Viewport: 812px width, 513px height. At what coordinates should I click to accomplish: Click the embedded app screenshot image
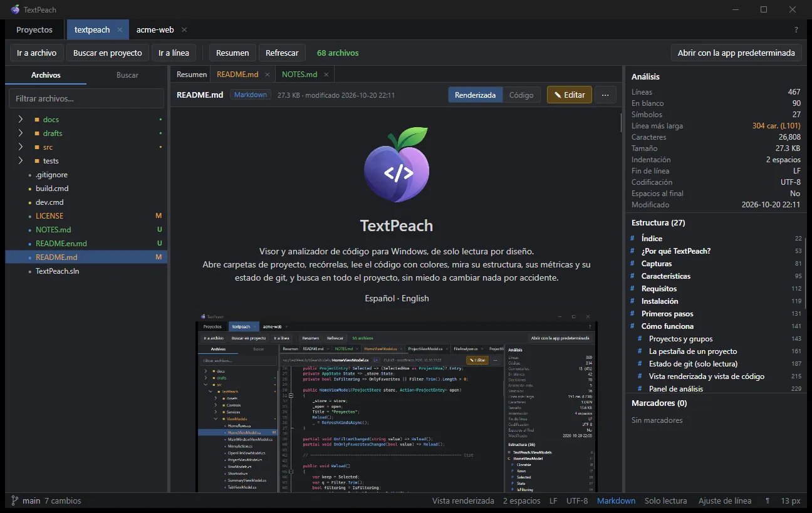[397, 402]
